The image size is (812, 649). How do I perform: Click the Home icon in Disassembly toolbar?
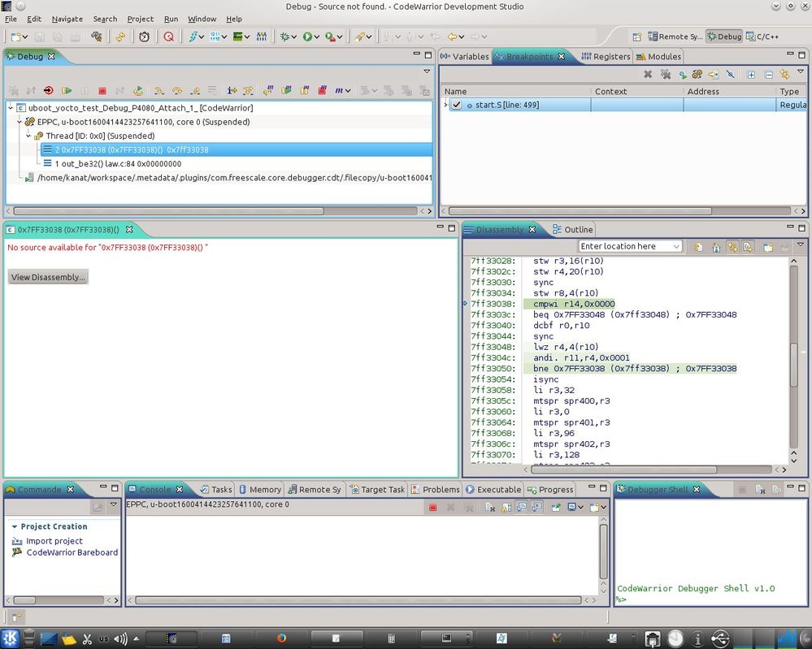pos(716,247)
